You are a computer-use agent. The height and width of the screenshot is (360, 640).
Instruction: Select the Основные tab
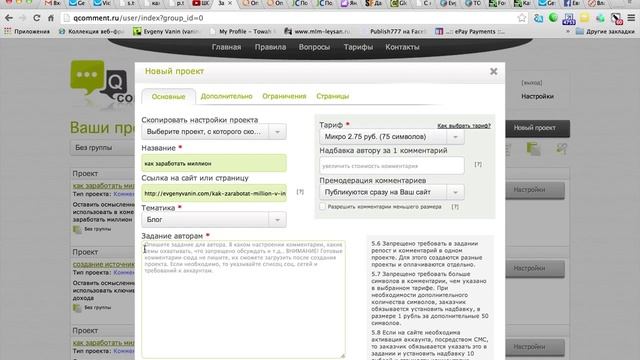click(x=168, y=97)
